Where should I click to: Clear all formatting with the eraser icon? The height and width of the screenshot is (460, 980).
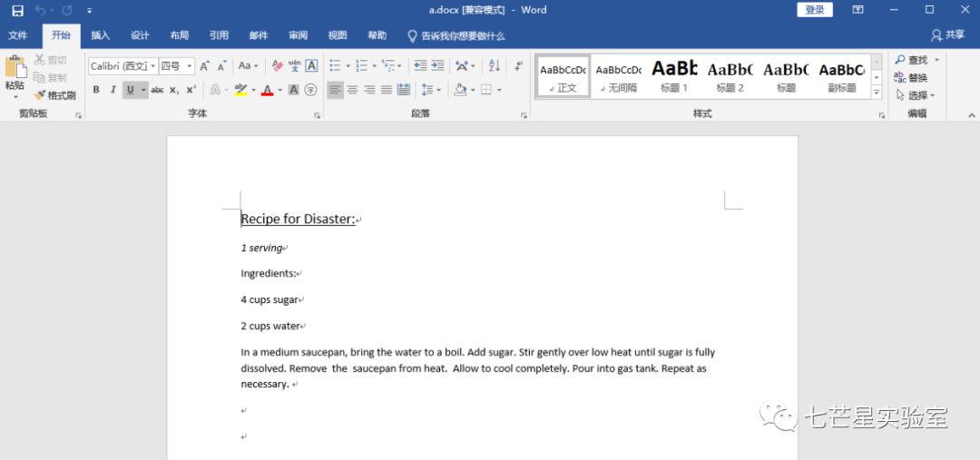click(278, 65)
